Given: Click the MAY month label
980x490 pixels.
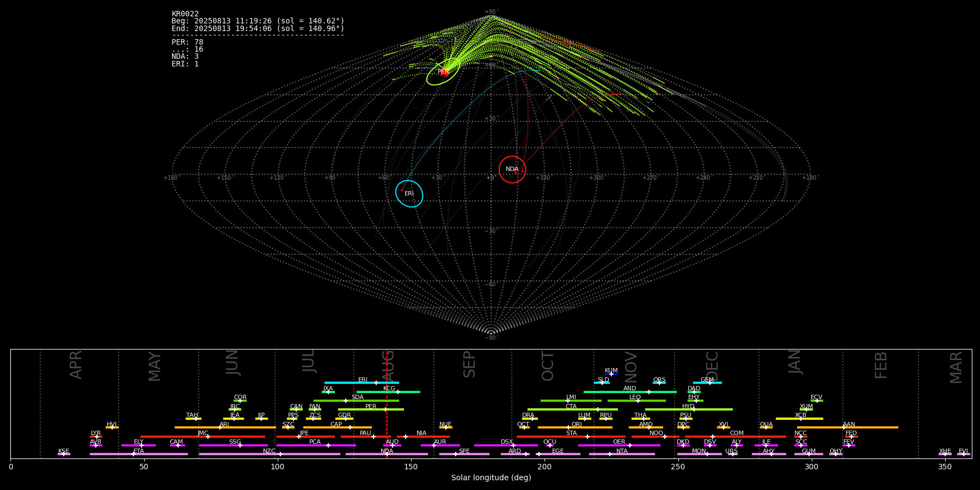Looking at the screenshot, I should (x=155, y=366).
